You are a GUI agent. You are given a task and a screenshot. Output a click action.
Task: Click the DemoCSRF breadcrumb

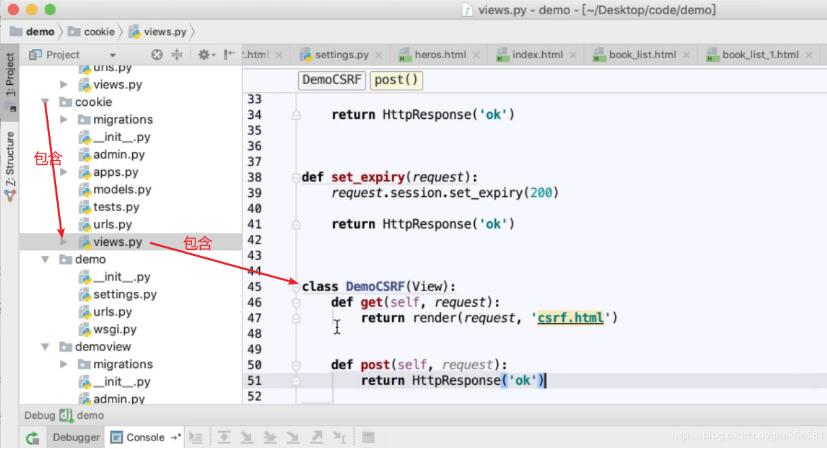click(331, 80)
